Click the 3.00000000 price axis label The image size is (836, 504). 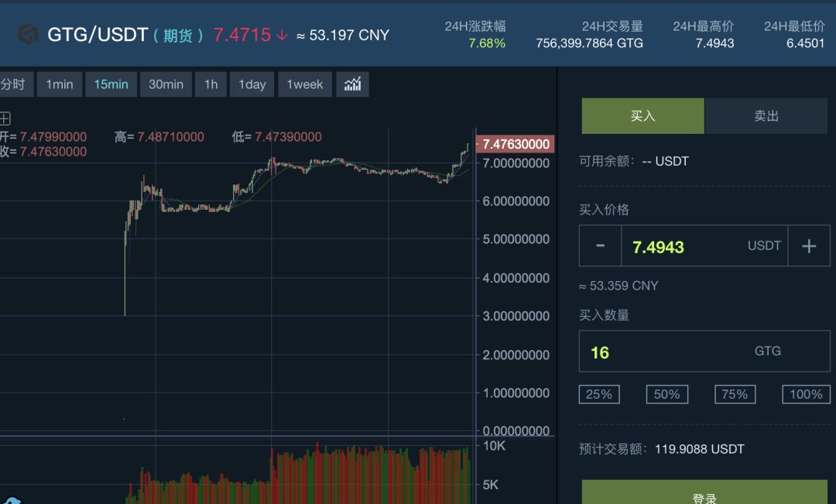[x=516, y=316]
